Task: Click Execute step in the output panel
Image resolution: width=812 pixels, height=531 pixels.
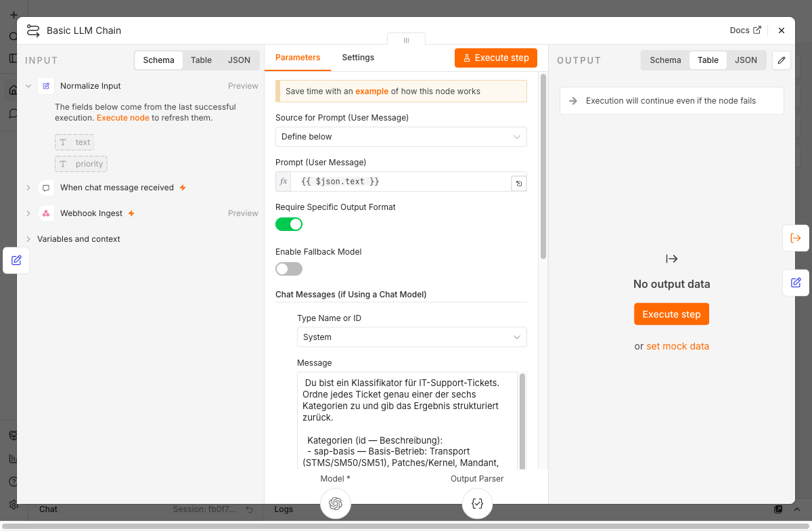Action: click(x=671, y=314)
